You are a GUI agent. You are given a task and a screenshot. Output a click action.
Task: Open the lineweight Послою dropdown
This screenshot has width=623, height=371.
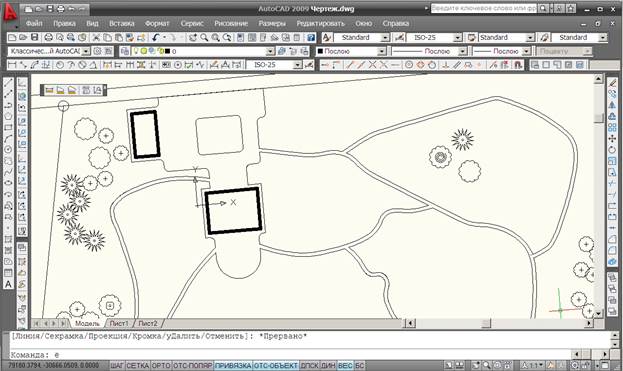[526, 51]
